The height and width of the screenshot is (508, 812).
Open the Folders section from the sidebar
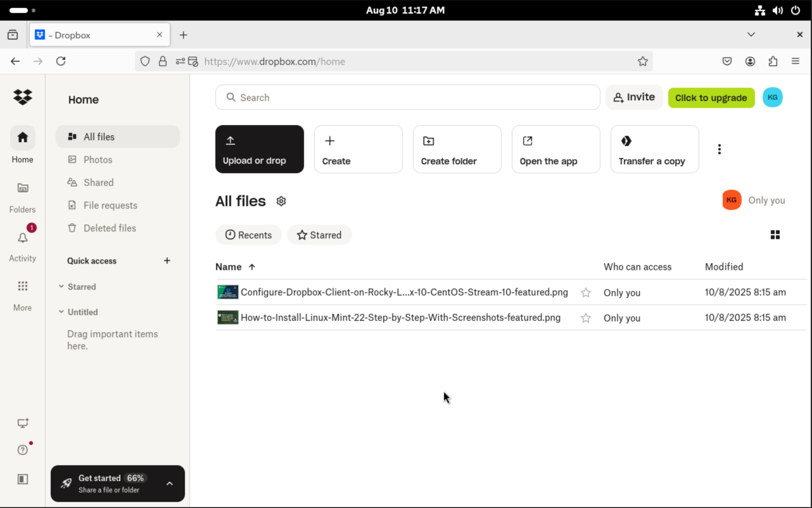click(22, 188)
